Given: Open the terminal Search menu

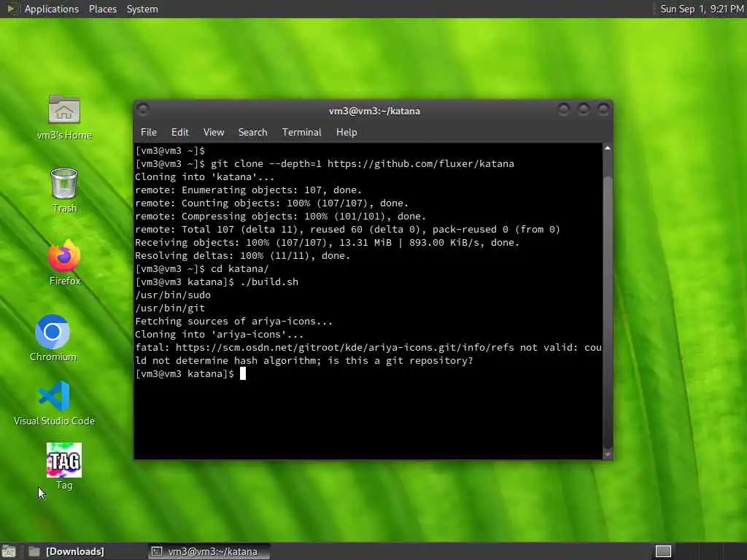Looking at the screenshot, I should [x=252, y=133].
